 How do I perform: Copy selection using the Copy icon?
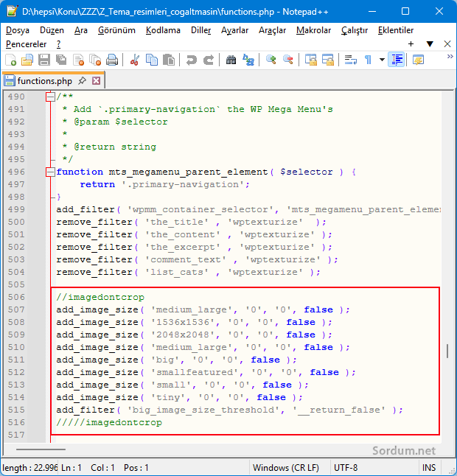pyautogui.click(x=152, y=60)
